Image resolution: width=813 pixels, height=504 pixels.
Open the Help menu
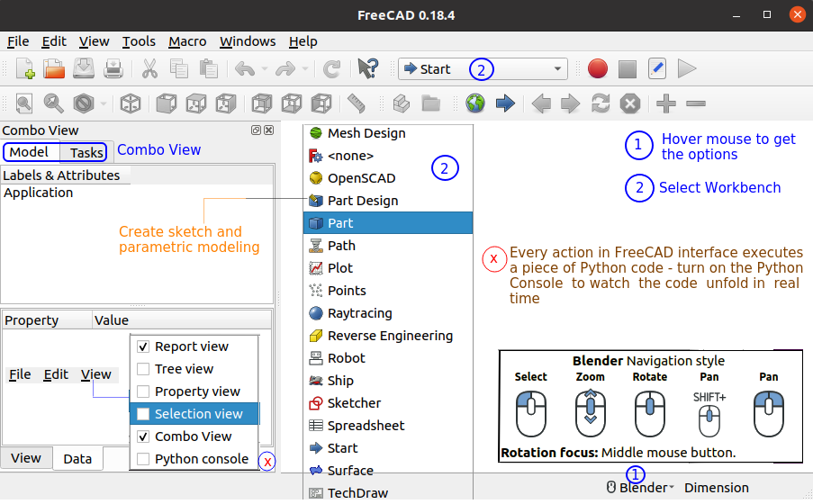pos(303,41)
